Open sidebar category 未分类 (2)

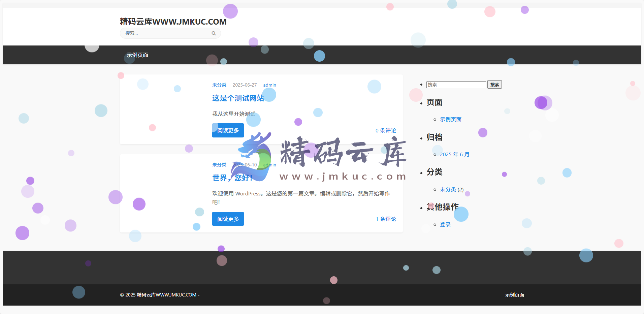448,189
